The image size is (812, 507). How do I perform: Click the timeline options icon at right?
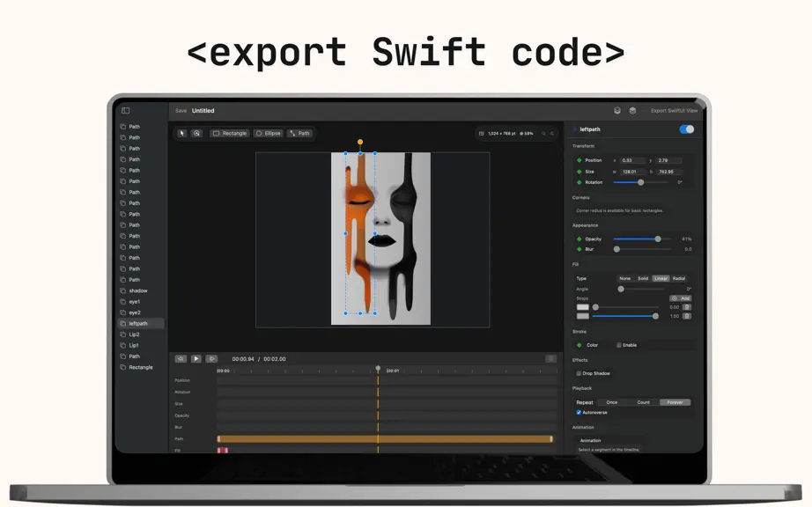point(551,358)
